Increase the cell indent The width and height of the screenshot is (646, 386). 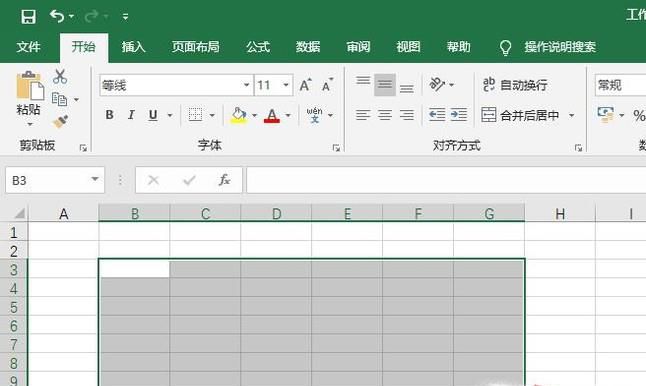pos(459,115)
